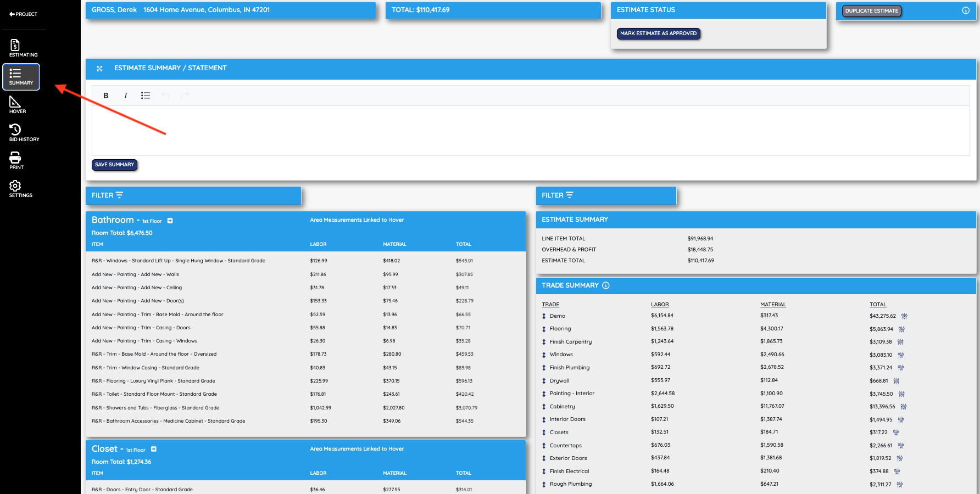
Task: Mark estimate as approved
Action: [658, 33]
